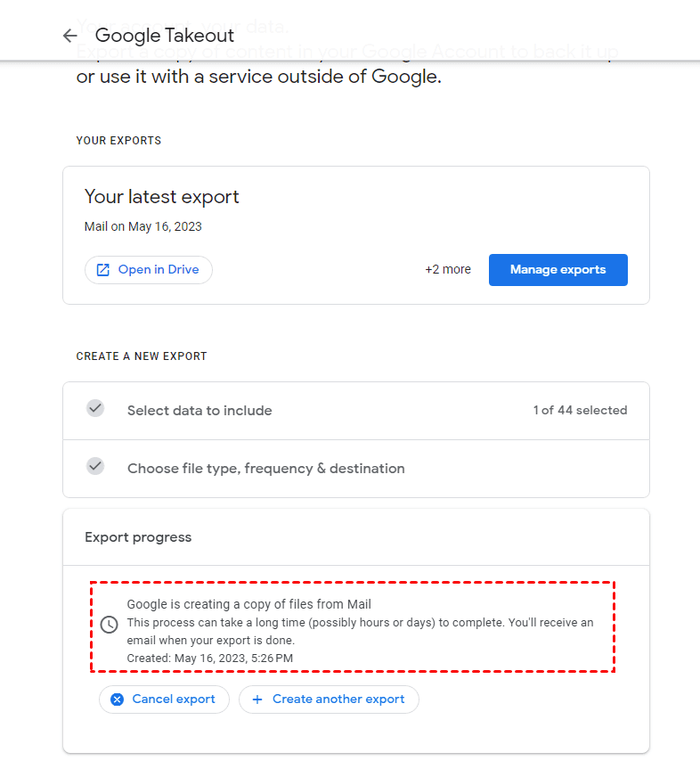The image size is (700, 769).
Task: Click the external-link icon in Open in Drive
Action: tap(103, 270)
